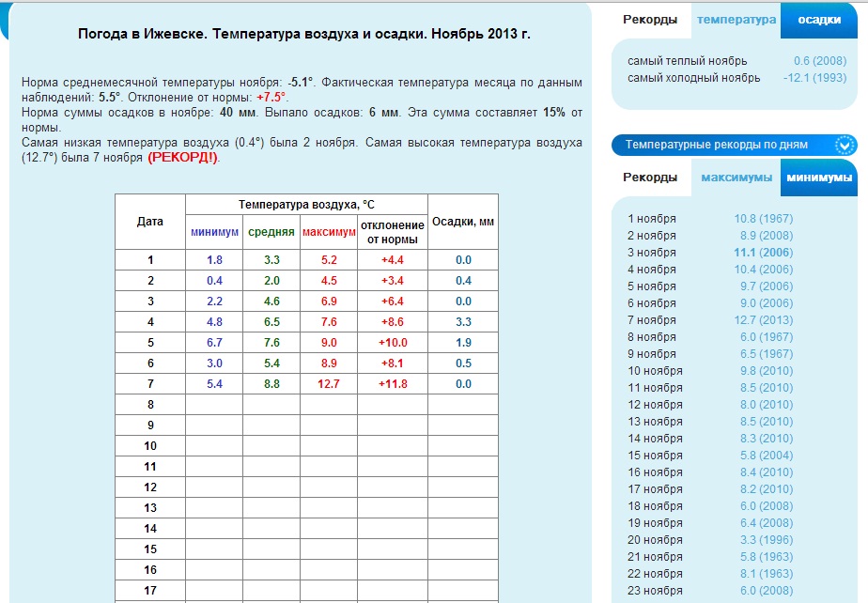This screenshot has width=868, height=603.
Task: Open the 'осадки' records tab
Action: click(818, 20)
